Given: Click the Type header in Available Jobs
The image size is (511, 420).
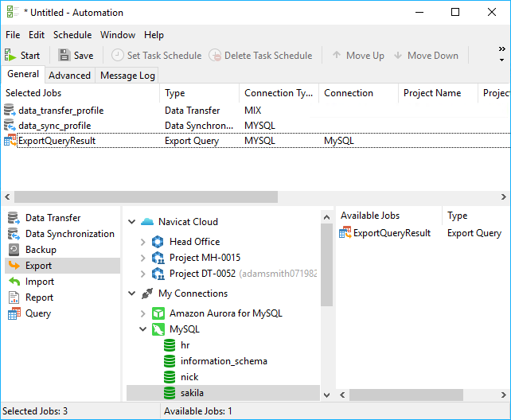Looking at the screenshot, I should pyautogui.click(x=476, y=216).
